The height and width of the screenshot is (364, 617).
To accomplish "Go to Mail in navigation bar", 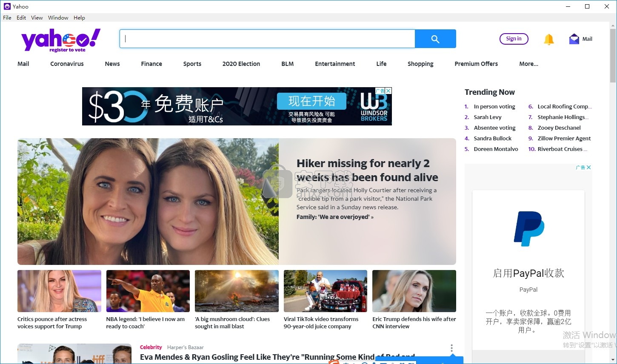I will (x=23, y=64).
